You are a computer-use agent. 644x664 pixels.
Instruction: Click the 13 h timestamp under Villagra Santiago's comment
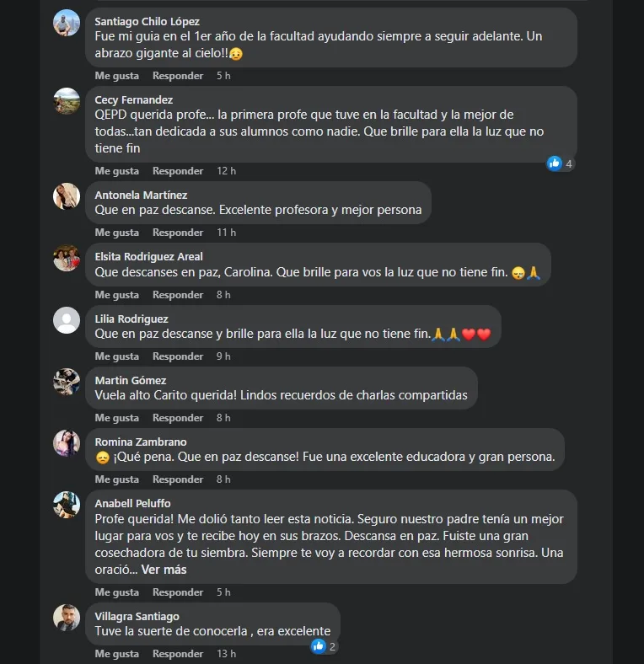tap(226, 654)
